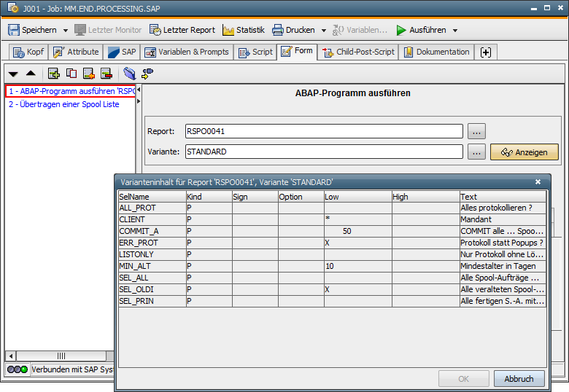Expand the Drucken dropdown arrow
569x392 pixels.
point(324,31)
